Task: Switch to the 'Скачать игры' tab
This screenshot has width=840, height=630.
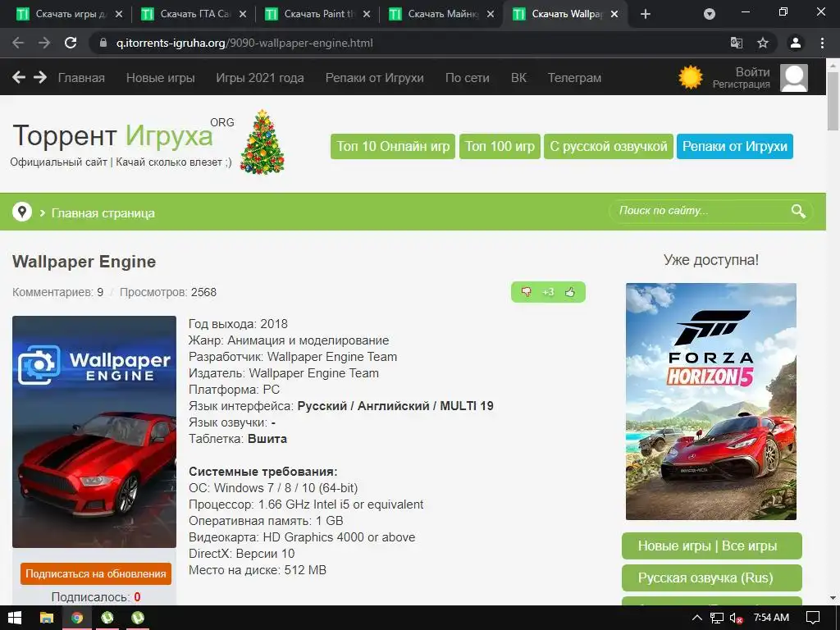Action: [x=68, y=14]
